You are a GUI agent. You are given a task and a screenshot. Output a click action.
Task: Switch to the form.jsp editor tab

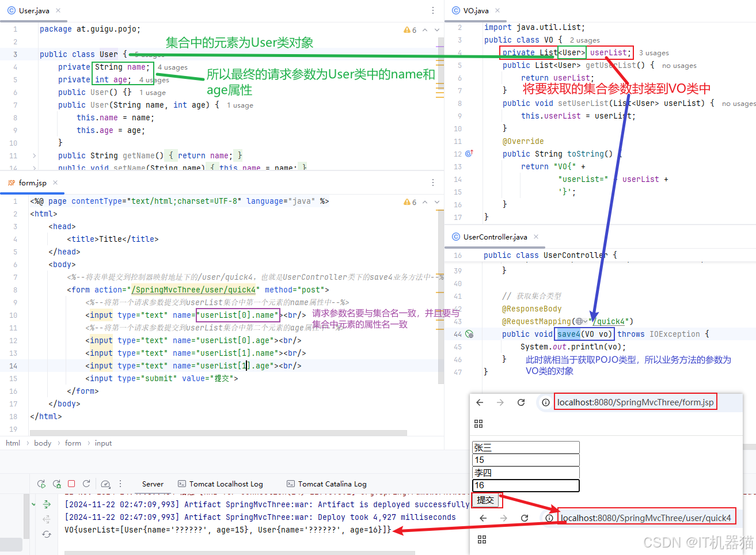pyautogui.click(x=33, y=183)
